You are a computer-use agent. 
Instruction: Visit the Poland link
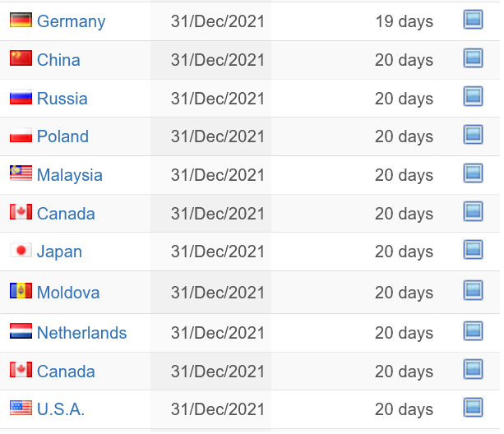(62, 136)
